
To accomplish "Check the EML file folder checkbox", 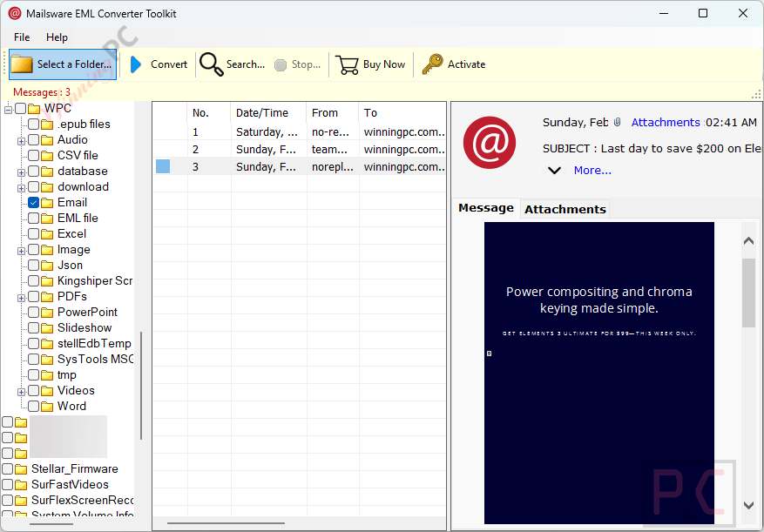I will coord(34,219).
